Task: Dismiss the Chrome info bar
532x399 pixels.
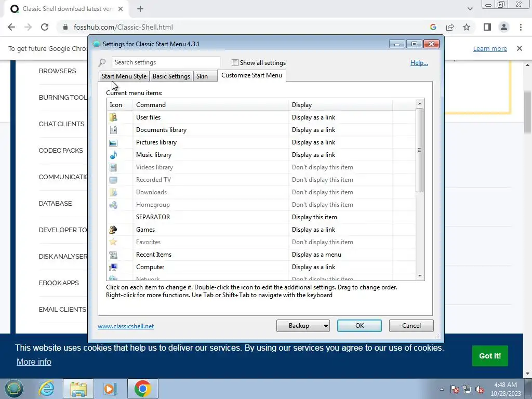Action: [x=520, y=48]
